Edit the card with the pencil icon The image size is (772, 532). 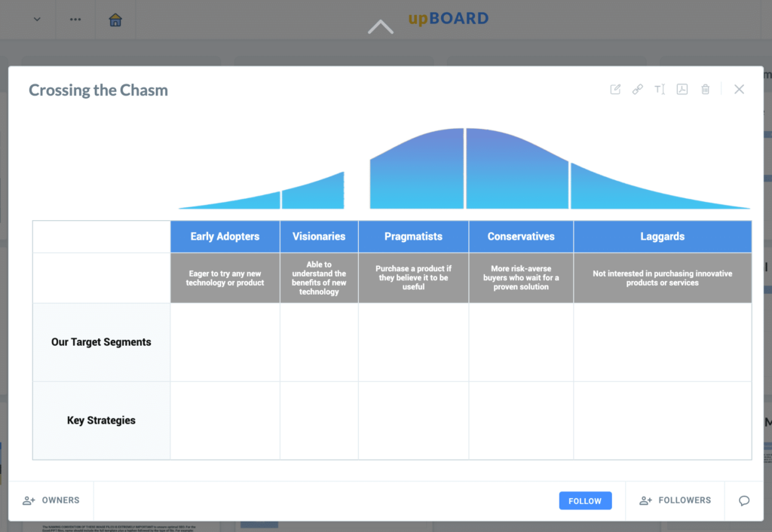pyautogui.click(x=615, y=89)
